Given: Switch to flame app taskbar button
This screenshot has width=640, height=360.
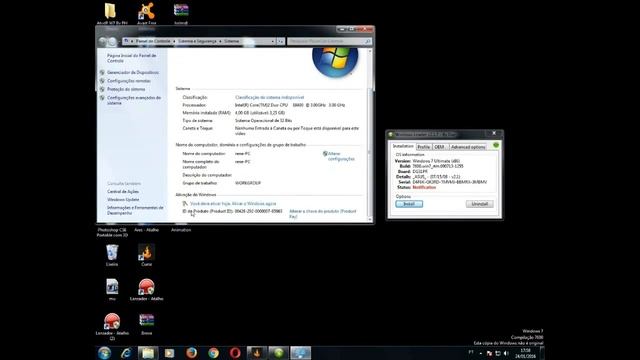Looking at the screenshot, I should tap(257, 353).
